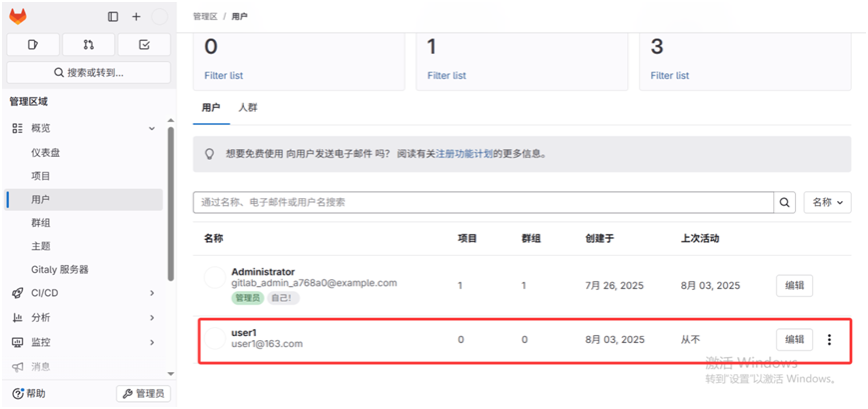Screen dimensions: 868x409
Task: Click the sidebar scrollbar up arrow
Action: tap(171, 120)
